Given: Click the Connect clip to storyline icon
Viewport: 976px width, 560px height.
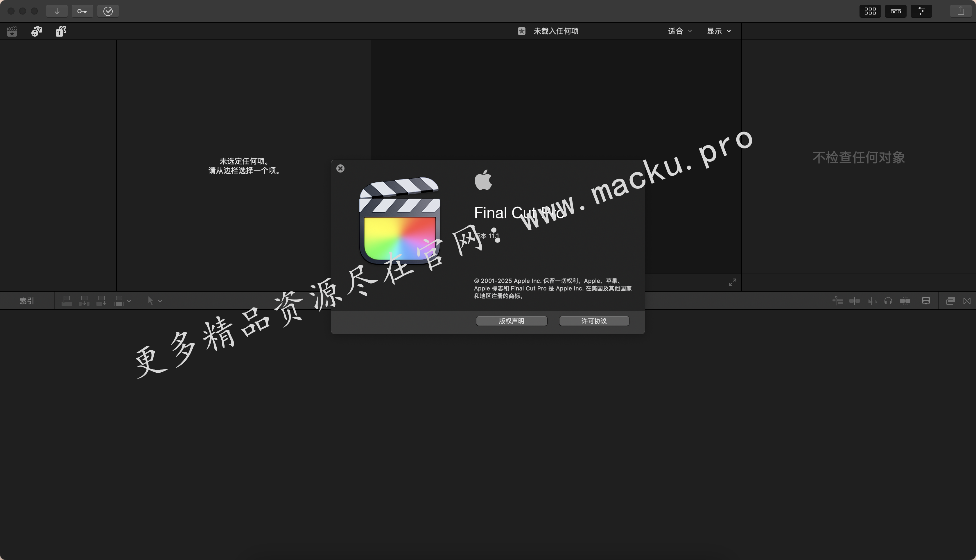Looking at the screenshot, I should [x=67, y=301].
